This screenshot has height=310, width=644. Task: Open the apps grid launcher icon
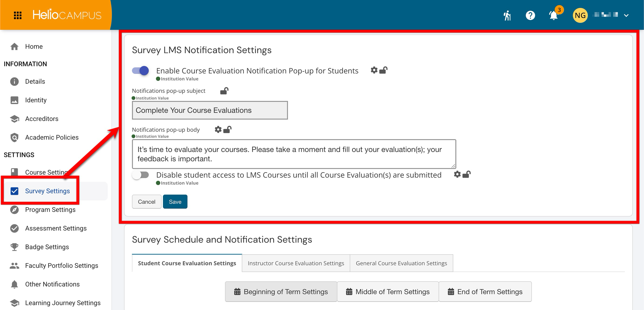tap(17, 15)
